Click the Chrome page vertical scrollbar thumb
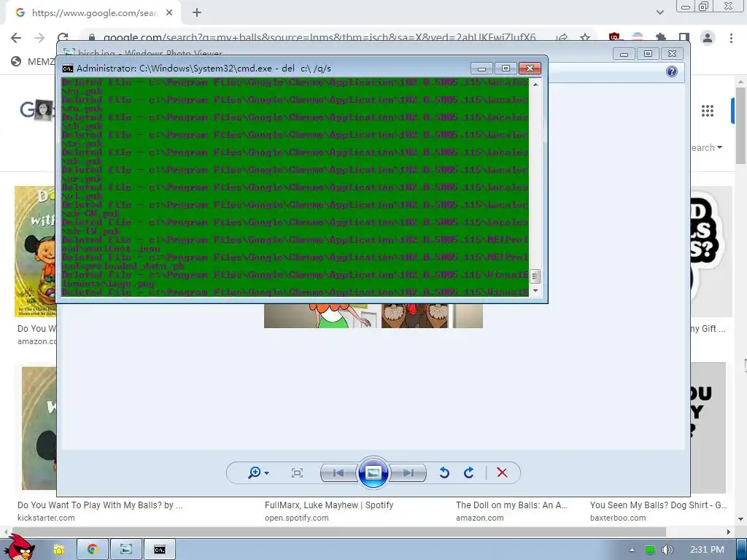 (740, 126)
